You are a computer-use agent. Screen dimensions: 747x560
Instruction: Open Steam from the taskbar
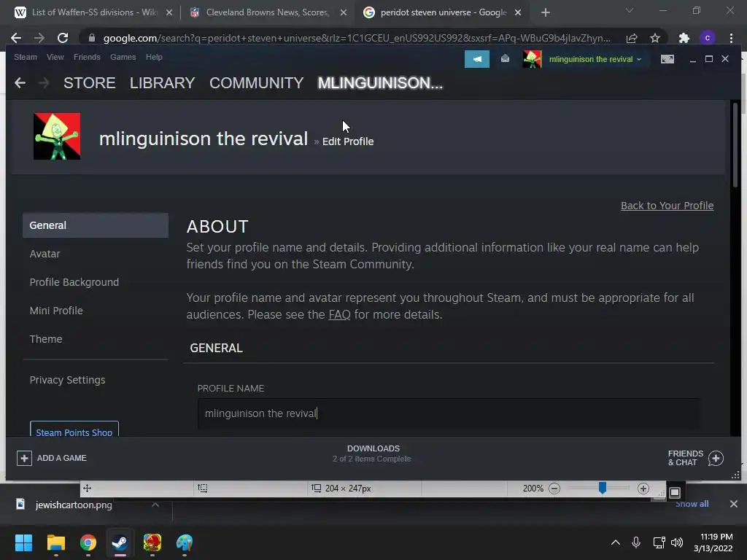(120, 542)
